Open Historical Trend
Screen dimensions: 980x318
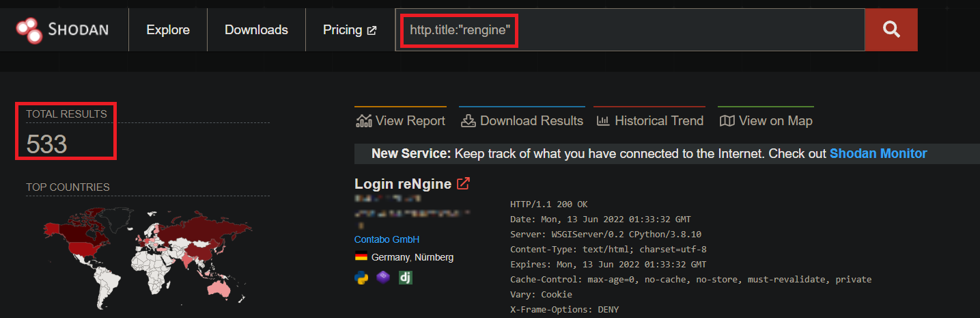[649, 120]
